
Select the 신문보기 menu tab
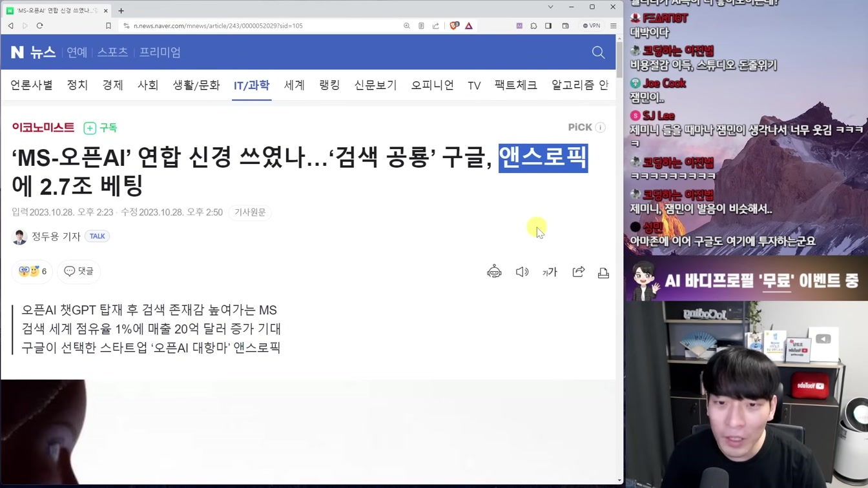click(375, 85)
